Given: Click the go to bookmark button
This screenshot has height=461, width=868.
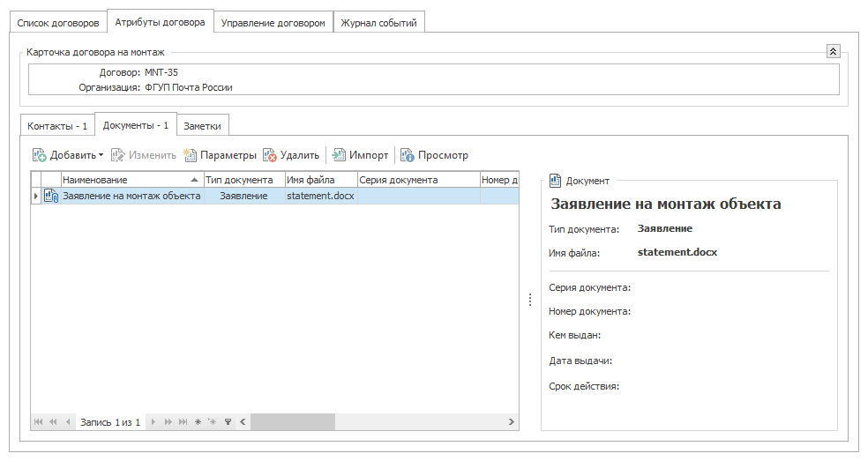Looking at the screenshot, I should point(212,421).
